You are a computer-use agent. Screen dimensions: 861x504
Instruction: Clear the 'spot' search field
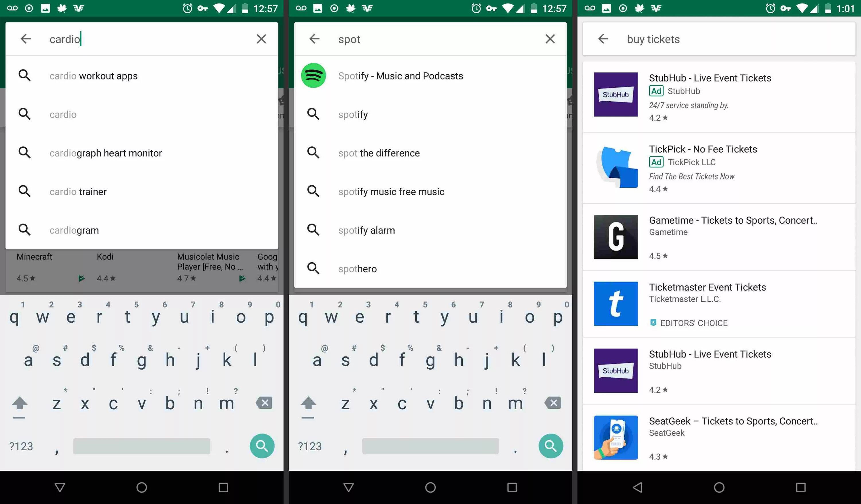pos(550,39)
